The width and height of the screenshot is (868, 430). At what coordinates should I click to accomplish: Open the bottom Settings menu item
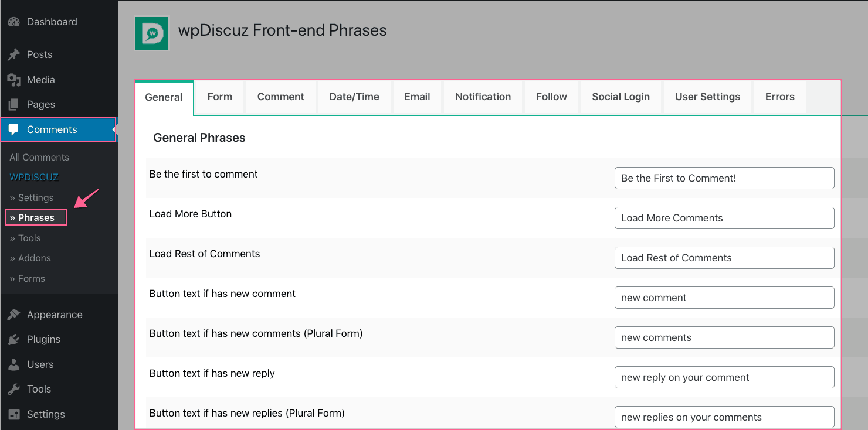click(59, 414)
